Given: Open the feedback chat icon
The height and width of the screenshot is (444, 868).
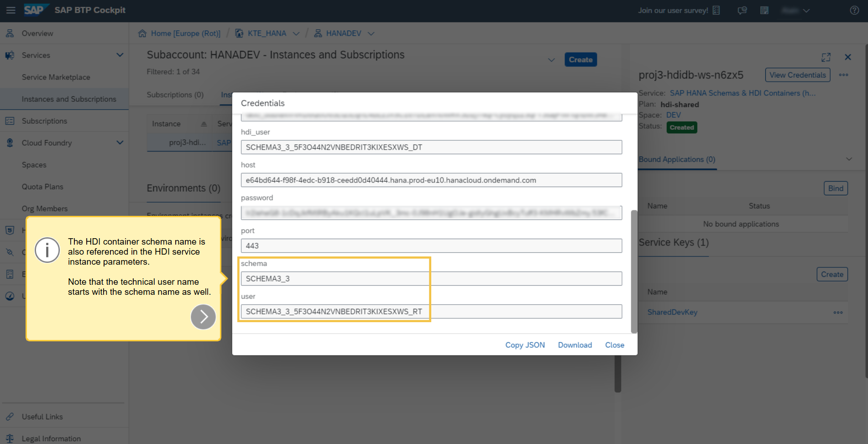Looking at the screenshot, I should pos(742,10).
